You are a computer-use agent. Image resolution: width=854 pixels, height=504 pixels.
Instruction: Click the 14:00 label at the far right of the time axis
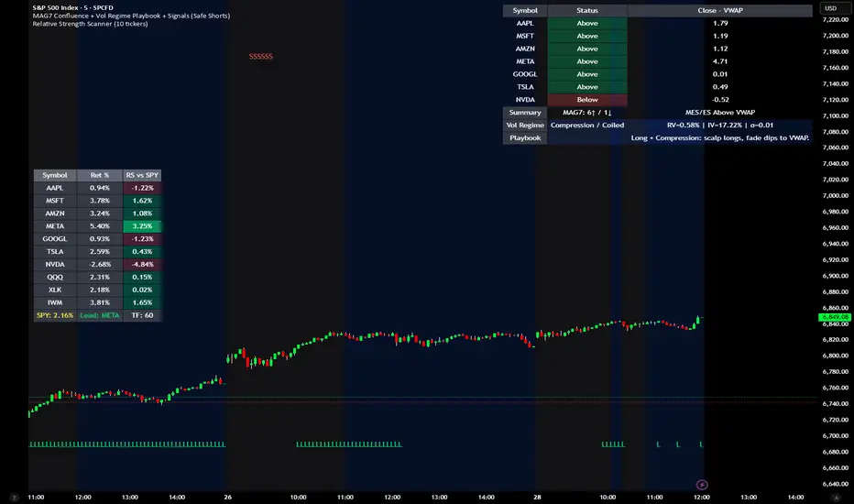tap(795, 497)
